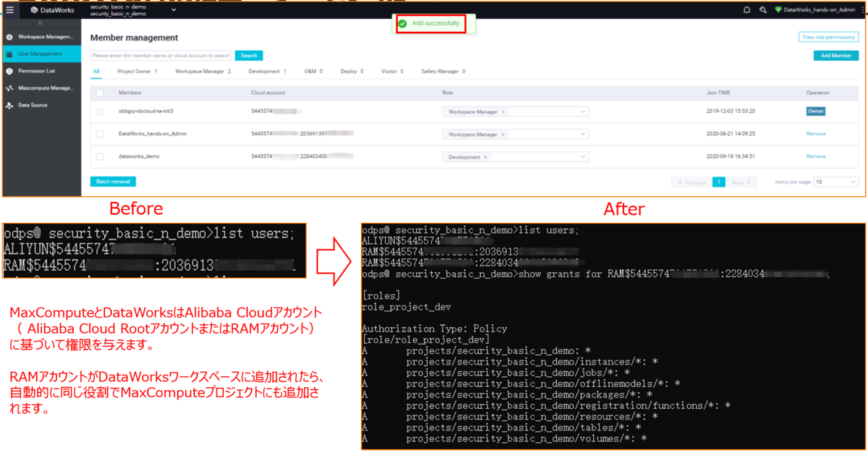Viewport: 868px width, 453px height.
Task: Click the Data Source icon
Action: 9,106
